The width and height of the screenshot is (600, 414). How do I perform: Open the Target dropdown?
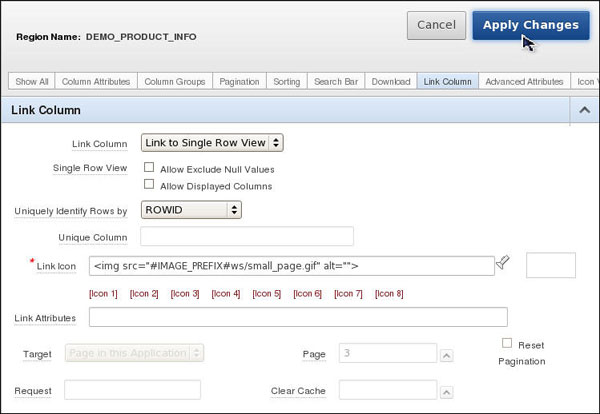pyautogui.click(x=135, y=353)
